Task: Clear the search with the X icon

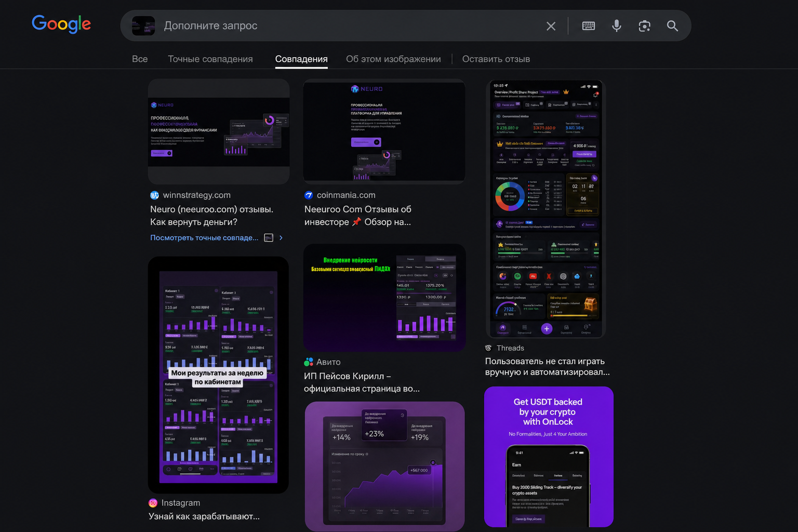Action: [x=551, y=26]
